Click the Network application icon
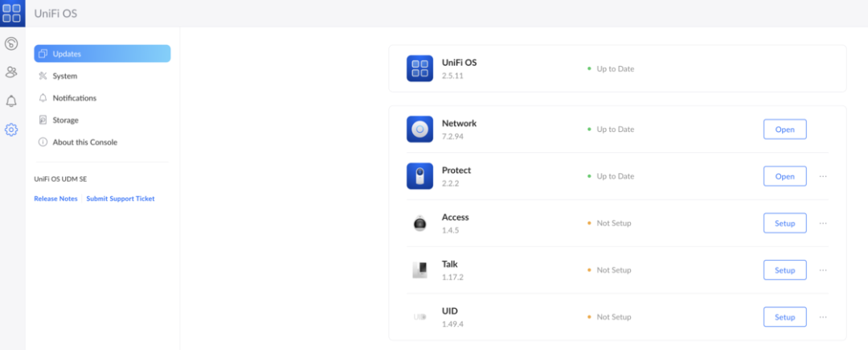 click(420, 129)
